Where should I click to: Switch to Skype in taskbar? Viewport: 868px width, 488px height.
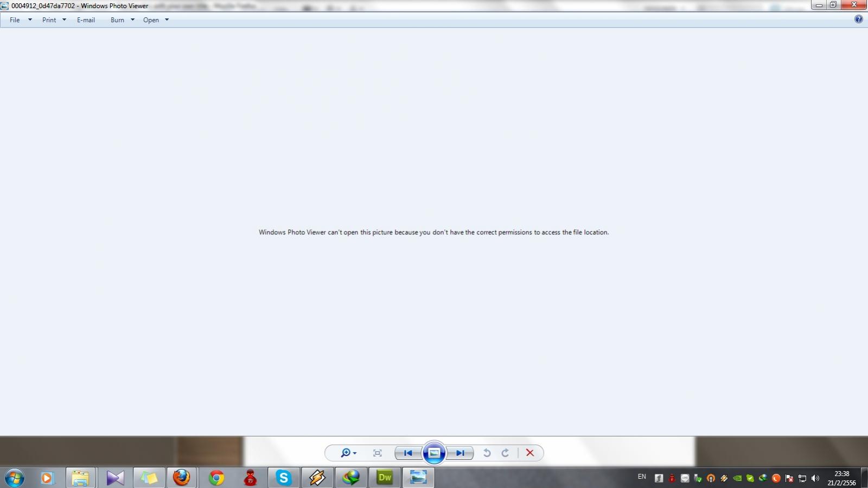[283, 478]
